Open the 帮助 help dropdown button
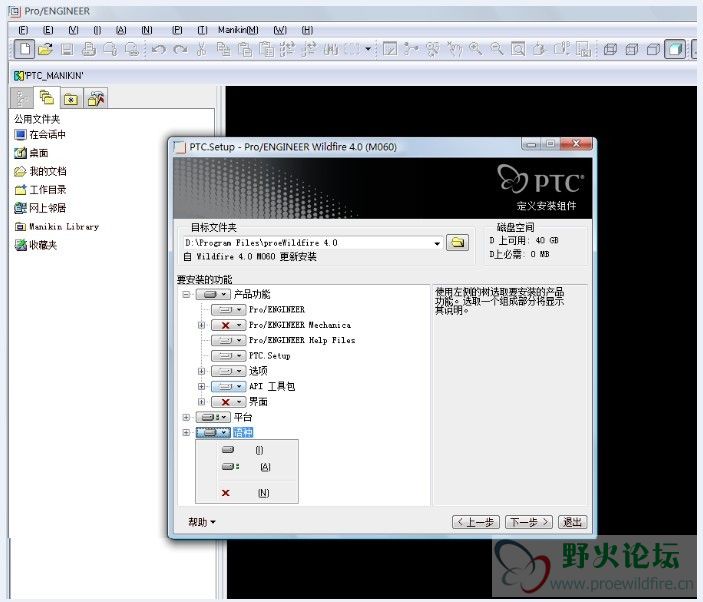The width and height of the screenshot is (703, 602). point(202,522)
